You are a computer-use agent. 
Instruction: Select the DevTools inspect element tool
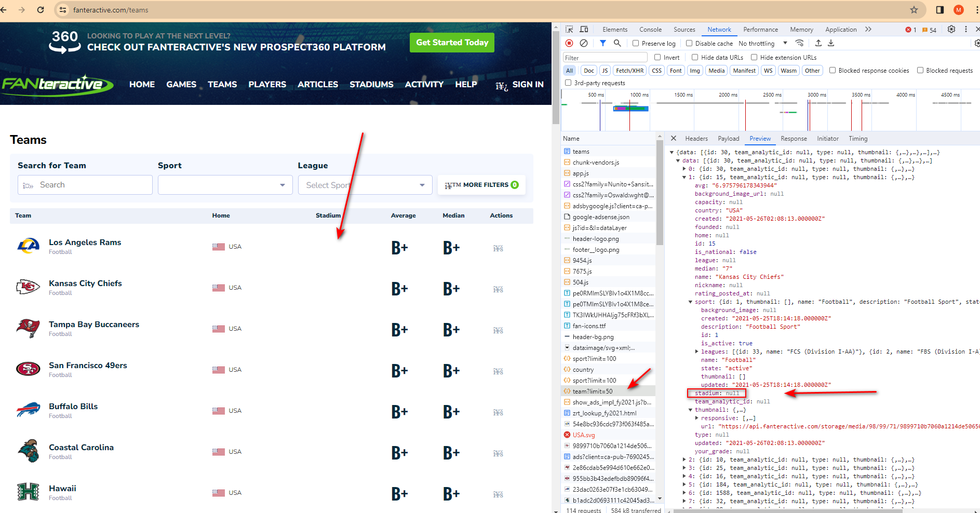pos(570,29)
